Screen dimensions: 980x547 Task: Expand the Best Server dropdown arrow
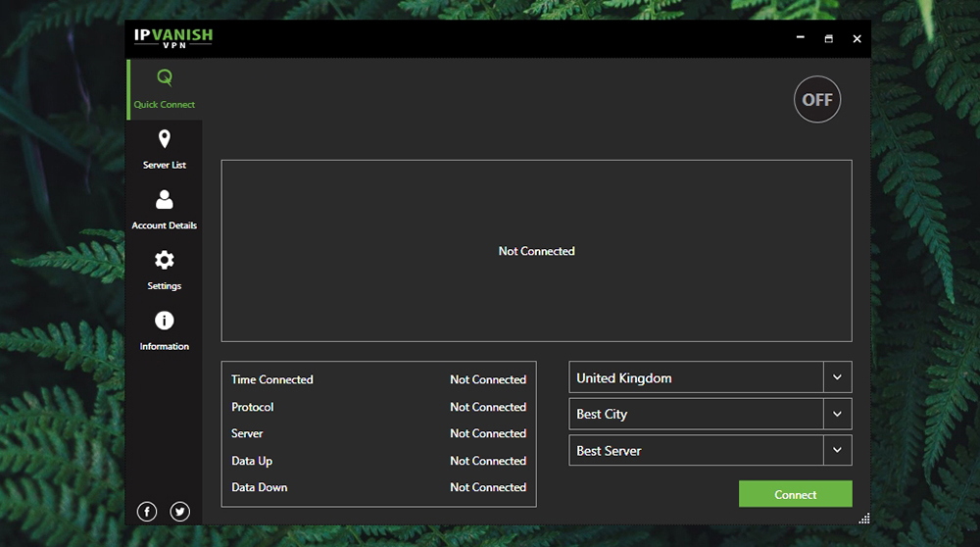(x=838, y=450)
